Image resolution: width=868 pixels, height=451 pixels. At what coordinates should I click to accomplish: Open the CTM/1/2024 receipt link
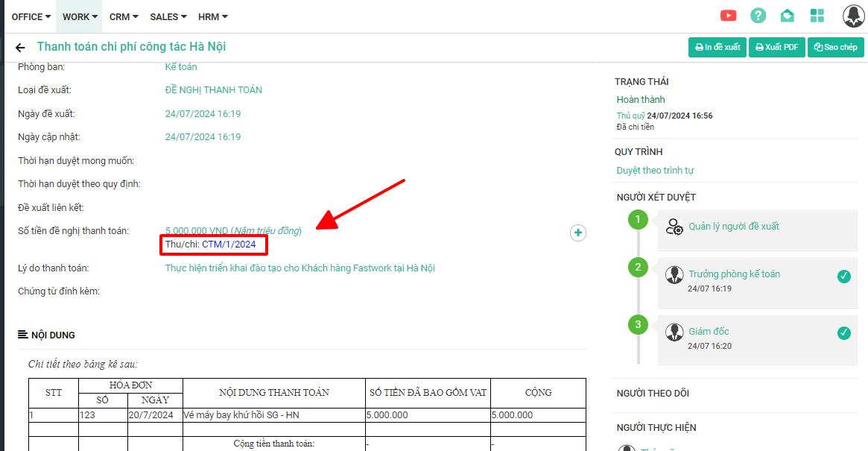click(229, 245)
